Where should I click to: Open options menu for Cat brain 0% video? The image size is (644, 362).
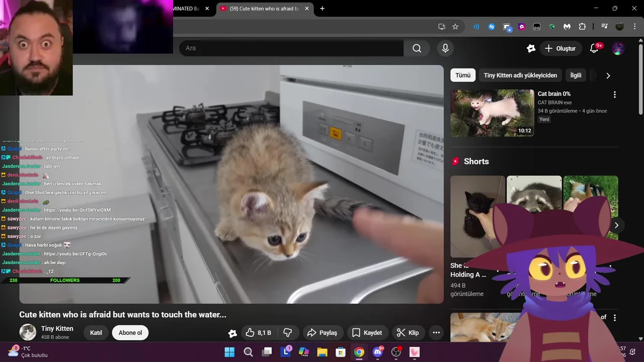point(614,95)
